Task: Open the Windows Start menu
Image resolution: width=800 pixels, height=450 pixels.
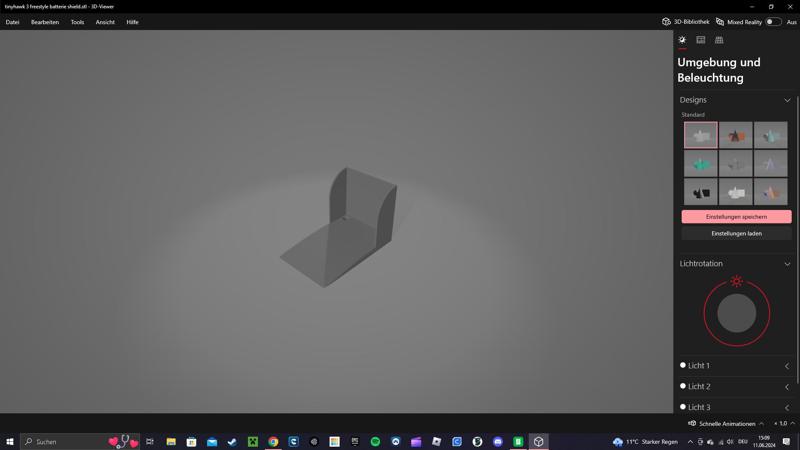Action: point(10,442)
